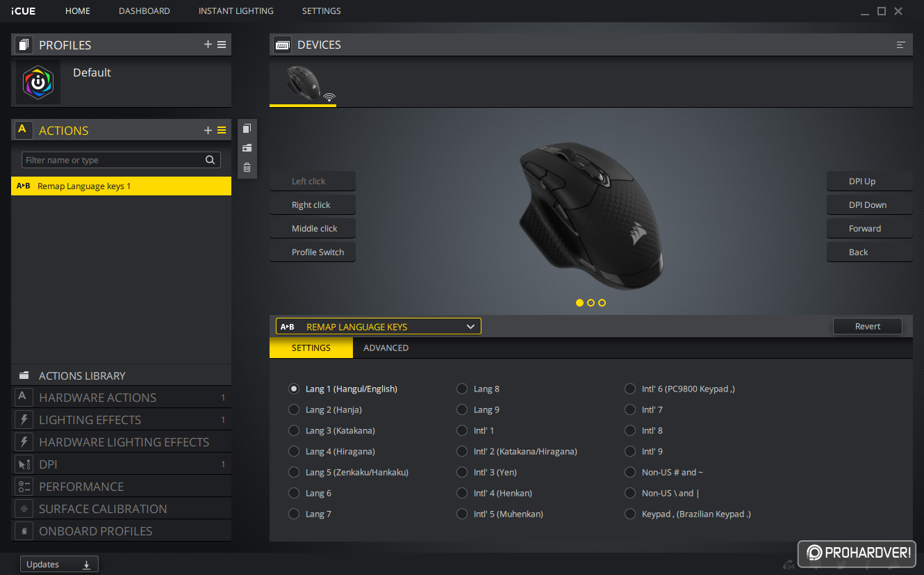Image resolution: width=924 pixels, height=575 pixels.
Task: Open the Devices panel options icon
Action: pyautogui.click(x=901, y=44)
